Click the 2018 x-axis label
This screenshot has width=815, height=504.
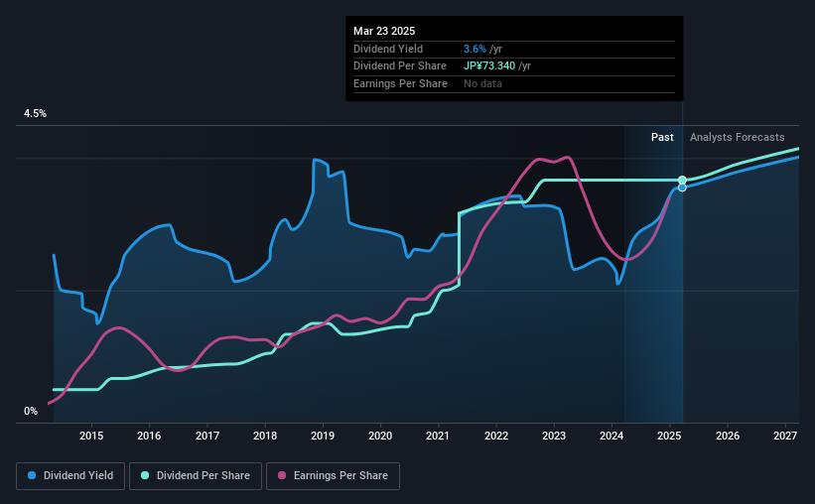coord(265,436)
